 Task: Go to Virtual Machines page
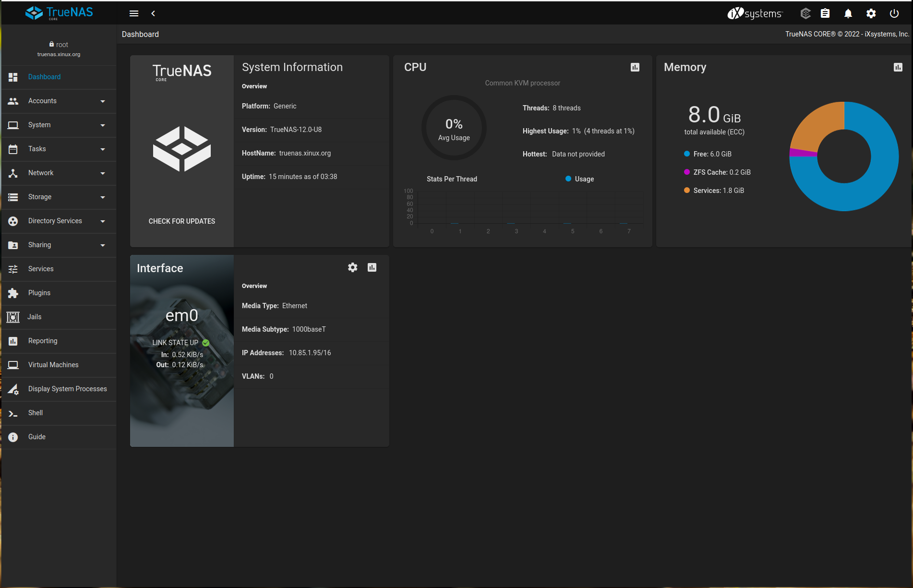53,365
